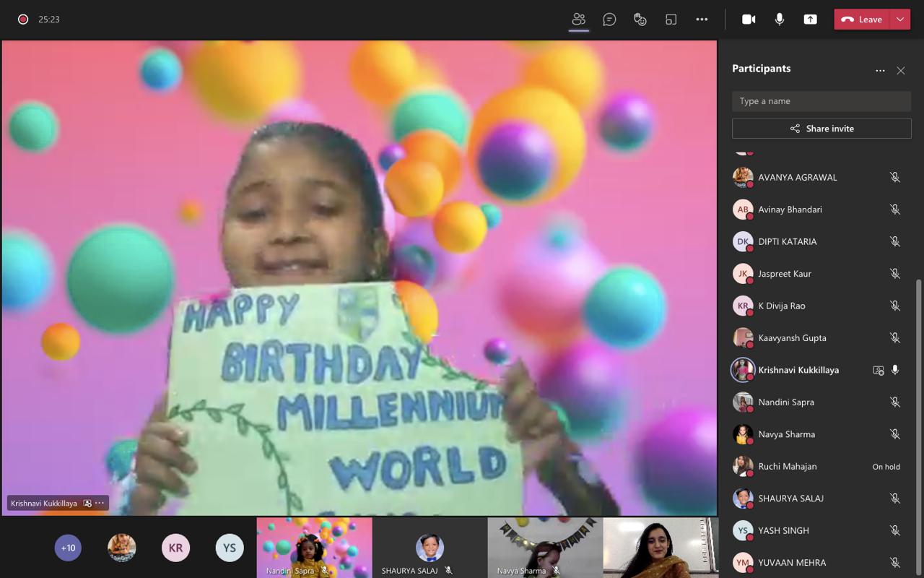Screen dimensions: 924x578
Task: Click Krishnavi Kukkillaya spotlight icon in list
Action: click(879, 370)
